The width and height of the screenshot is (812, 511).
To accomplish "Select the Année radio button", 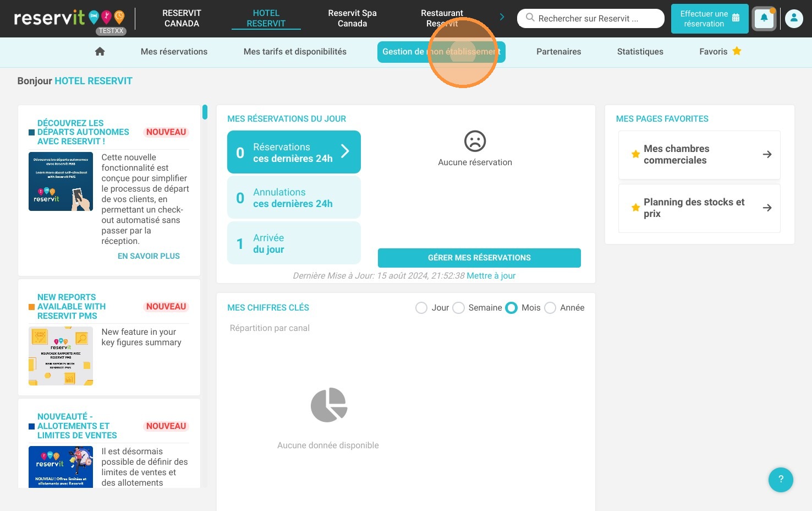I will point(550,308).
